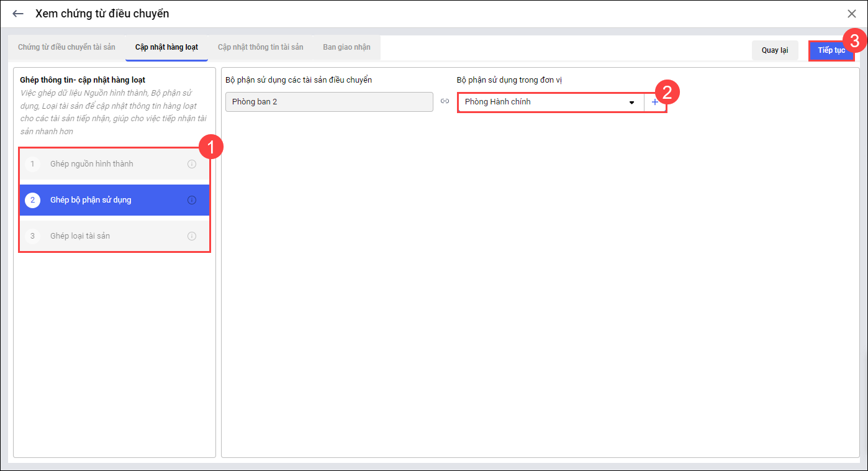Open the Chứng từ điều chuyển tài sản tab
Image resolution: width=868 pixels, height=471 pixels.
point(67,47)
